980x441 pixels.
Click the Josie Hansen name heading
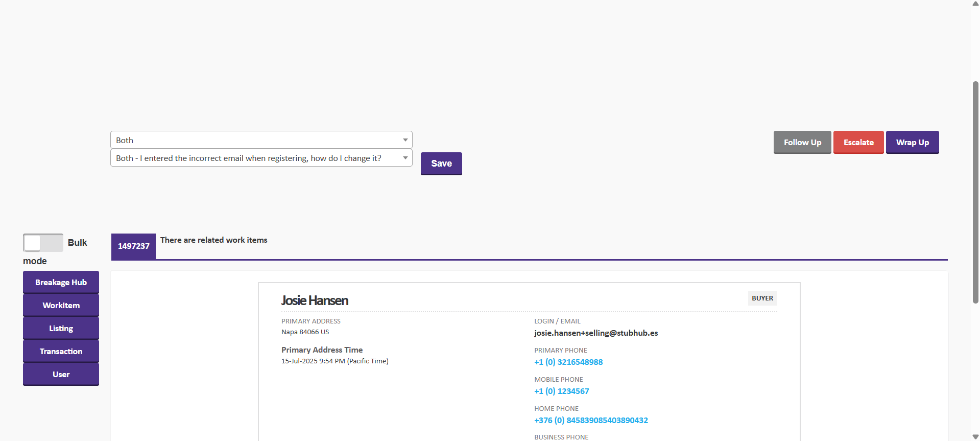(x=315, y=300)
